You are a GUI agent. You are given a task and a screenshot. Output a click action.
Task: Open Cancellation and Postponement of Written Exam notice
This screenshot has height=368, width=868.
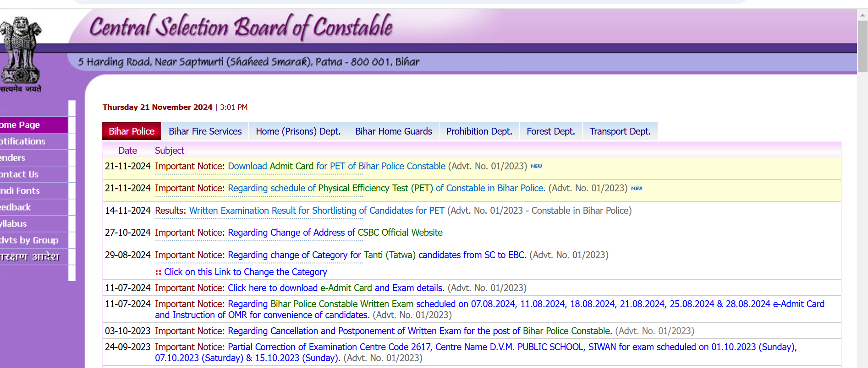coord(420,331)
